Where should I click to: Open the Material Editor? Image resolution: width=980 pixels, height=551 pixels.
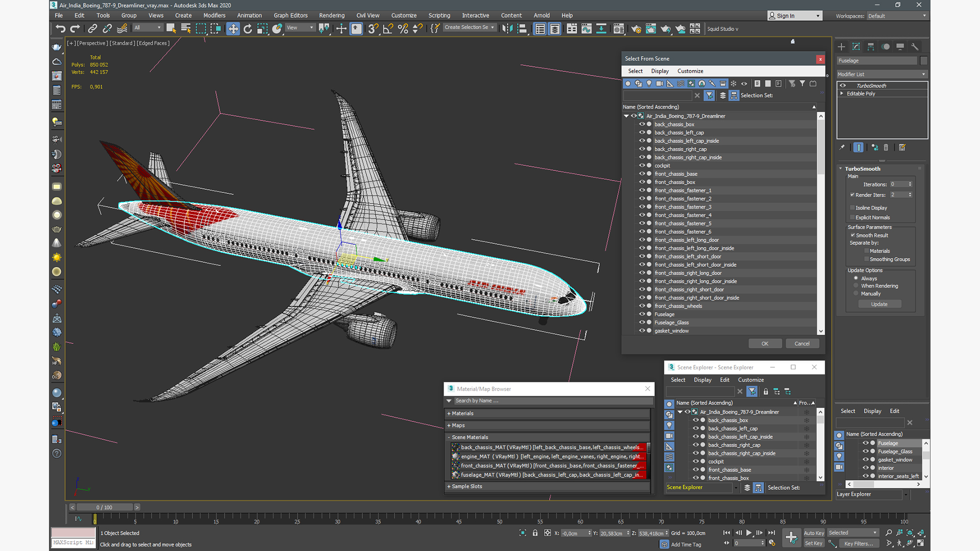coord(619,29)
